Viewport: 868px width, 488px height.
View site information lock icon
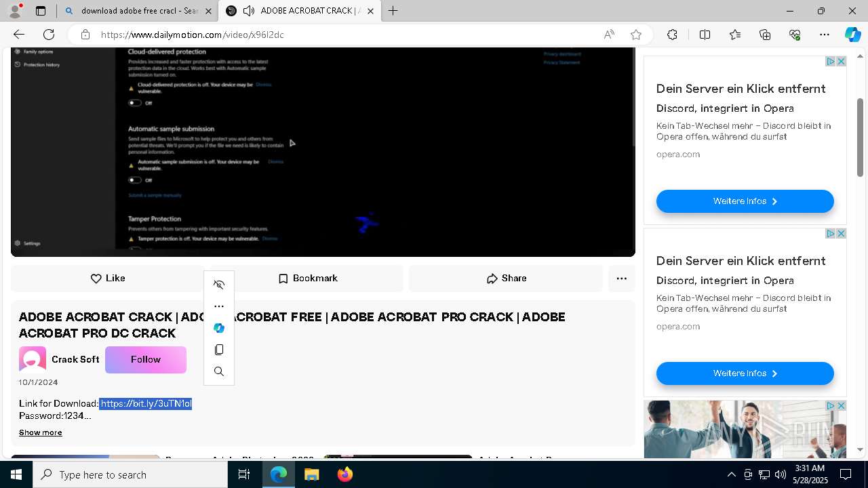85,35
